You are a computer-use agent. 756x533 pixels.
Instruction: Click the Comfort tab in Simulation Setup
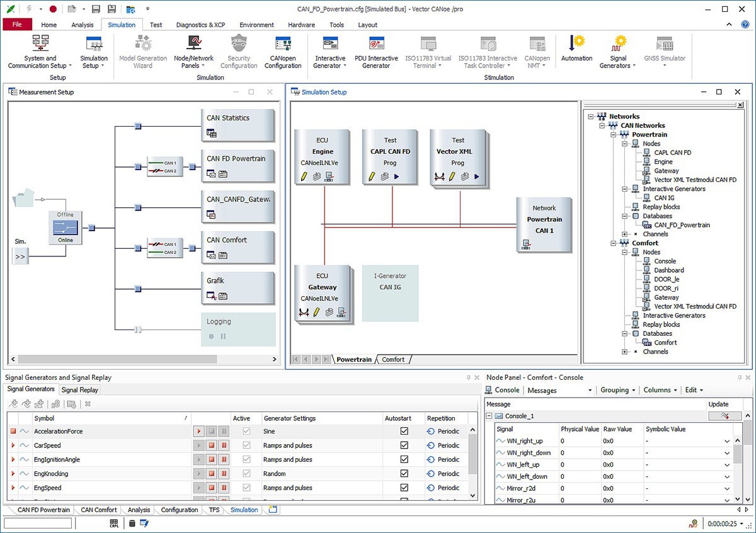coord(393,359)
